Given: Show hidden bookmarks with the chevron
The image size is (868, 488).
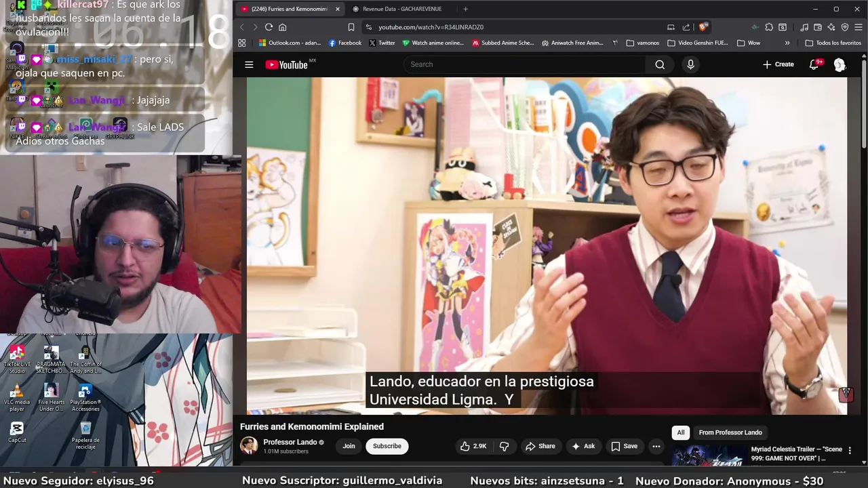Looking at the screenshot, I should point(787,43).
